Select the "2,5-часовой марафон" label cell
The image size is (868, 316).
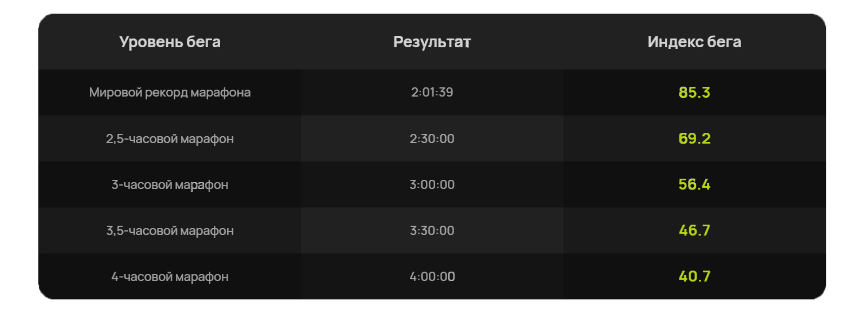(x=170, y=139)
